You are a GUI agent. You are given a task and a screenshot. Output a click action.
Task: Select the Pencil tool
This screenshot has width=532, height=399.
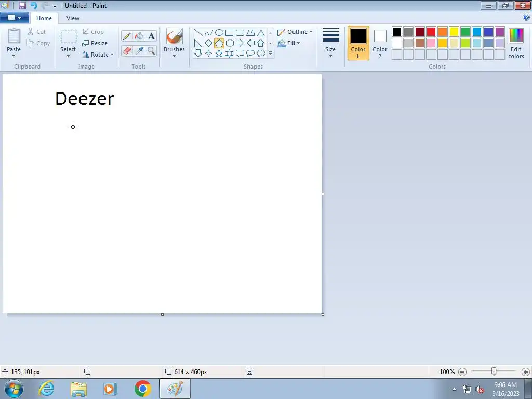click(127, 36)
